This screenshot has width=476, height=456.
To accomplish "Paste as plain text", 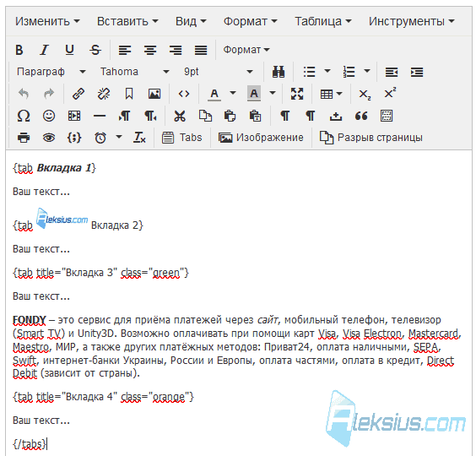I will point(255,116).
